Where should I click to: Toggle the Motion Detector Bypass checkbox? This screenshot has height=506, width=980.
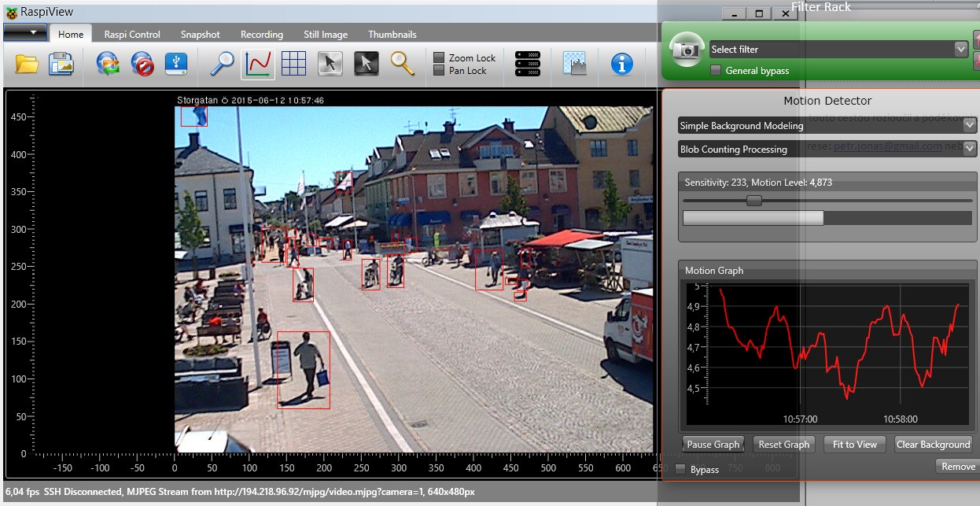tap(680, 469)
